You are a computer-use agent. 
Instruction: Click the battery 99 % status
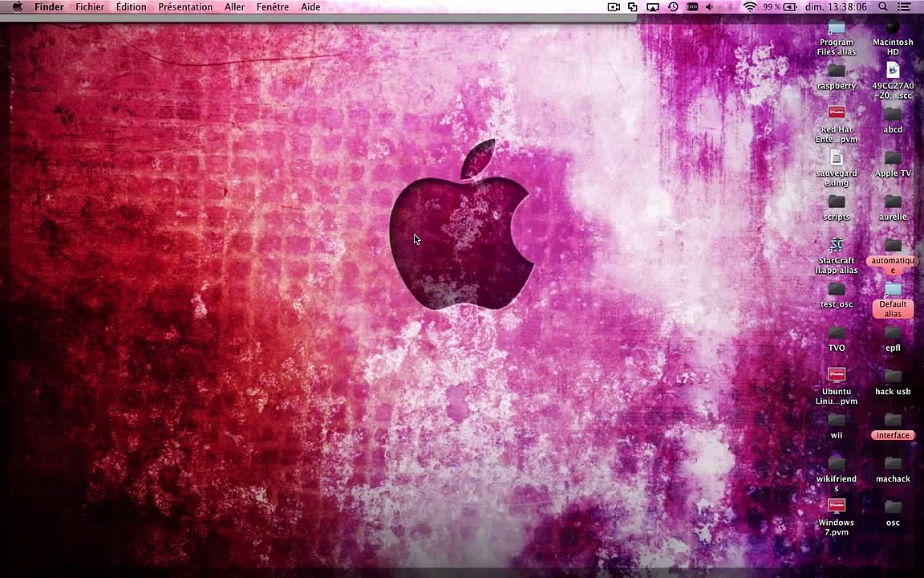(780, 7)
